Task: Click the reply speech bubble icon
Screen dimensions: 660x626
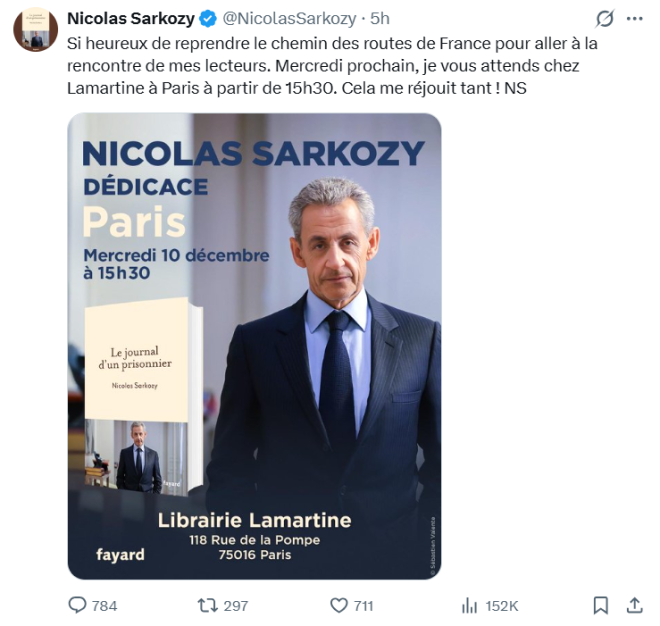Action: [77, 605]
